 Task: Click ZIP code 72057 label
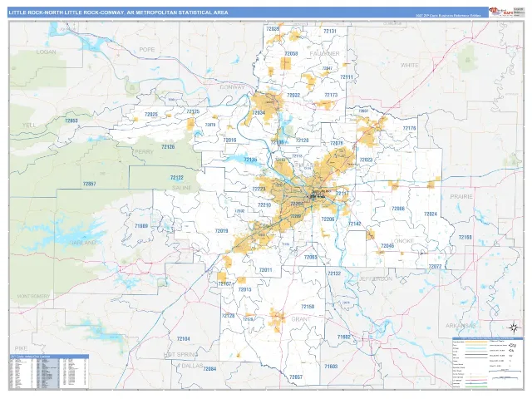click(x=296, y=377)
